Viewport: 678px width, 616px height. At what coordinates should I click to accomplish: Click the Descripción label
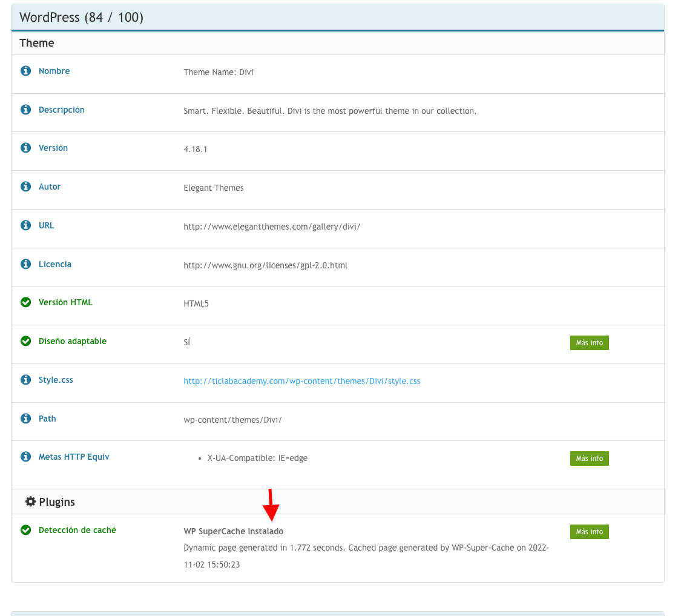[x=61, y=110]
